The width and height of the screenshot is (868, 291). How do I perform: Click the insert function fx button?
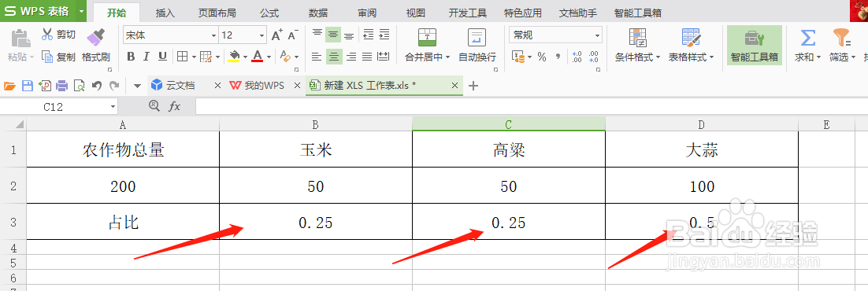[x=174, y=106]
